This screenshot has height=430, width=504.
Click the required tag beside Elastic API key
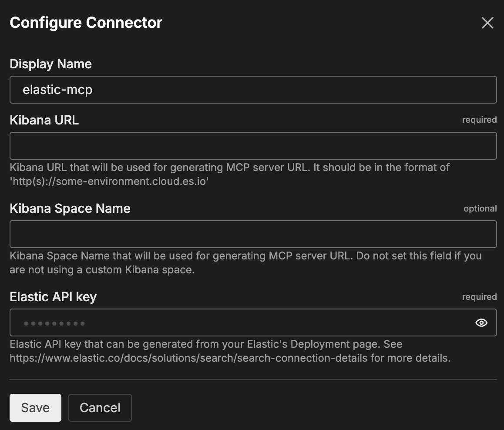tap(479, 297)
